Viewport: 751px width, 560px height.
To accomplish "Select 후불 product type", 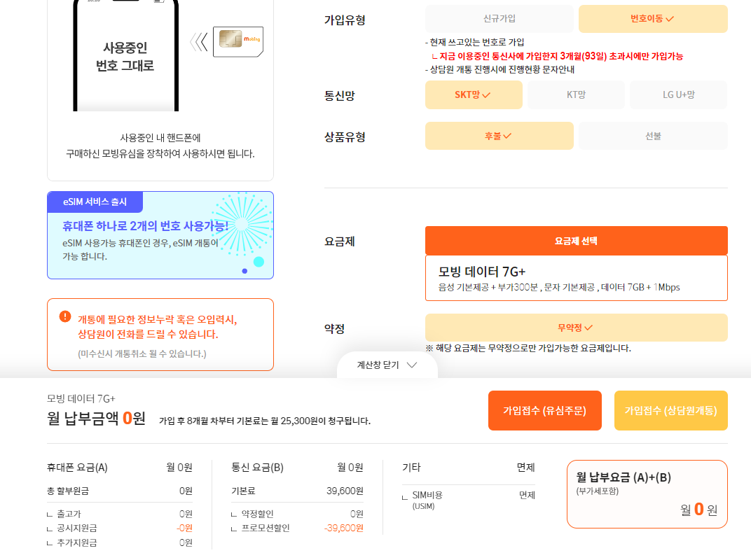I will tap(499, 136).
